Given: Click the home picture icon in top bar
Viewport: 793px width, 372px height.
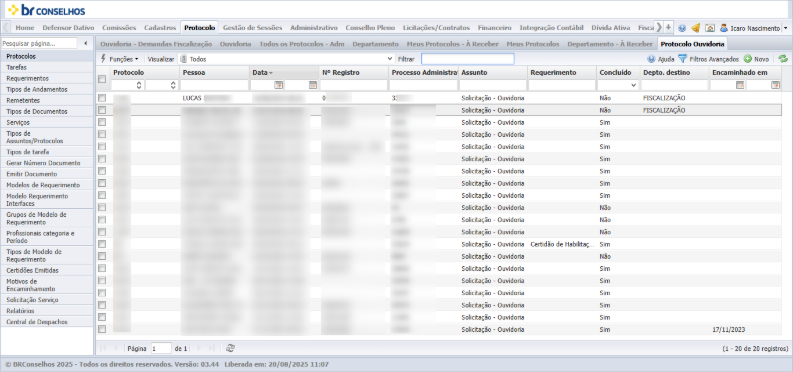Looking at the screenshot, I should point(710,28).
